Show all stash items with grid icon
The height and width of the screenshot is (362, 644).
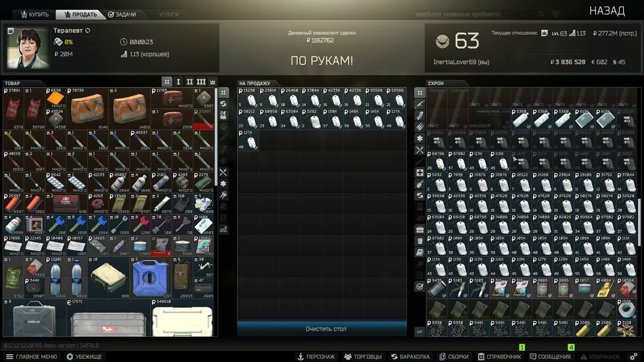[x=420, y=93]
